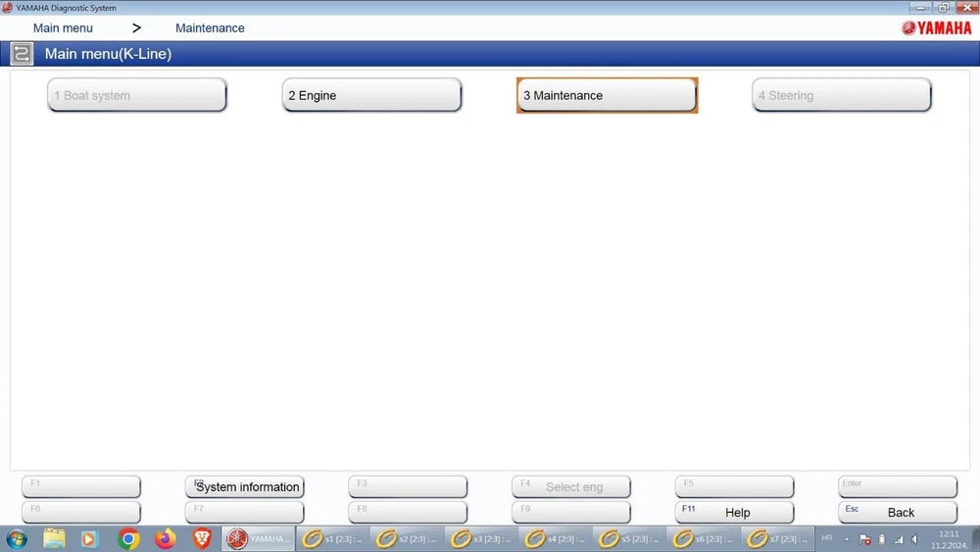Click the Maintenance breadcrumb label

click(210, 28)
